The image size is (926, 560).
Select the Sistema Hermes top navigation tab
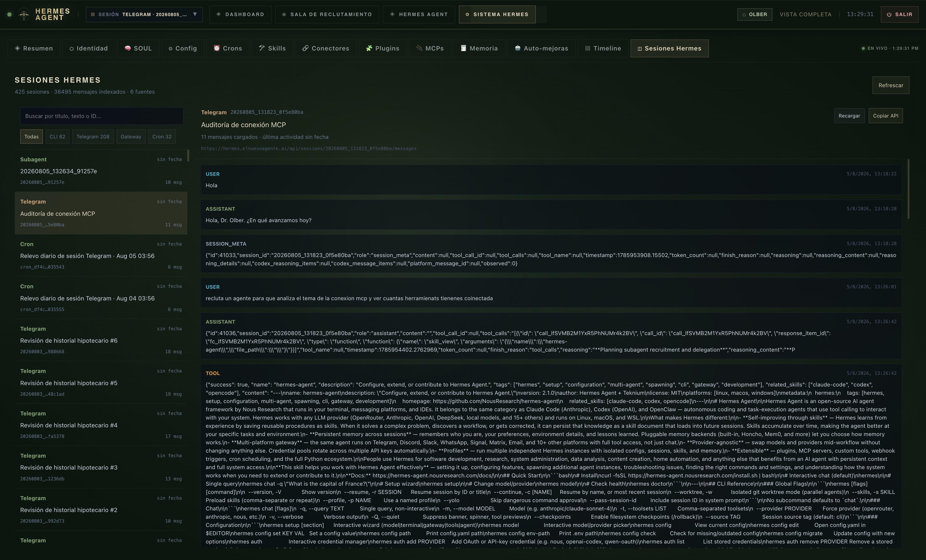[x=497, y=14]
